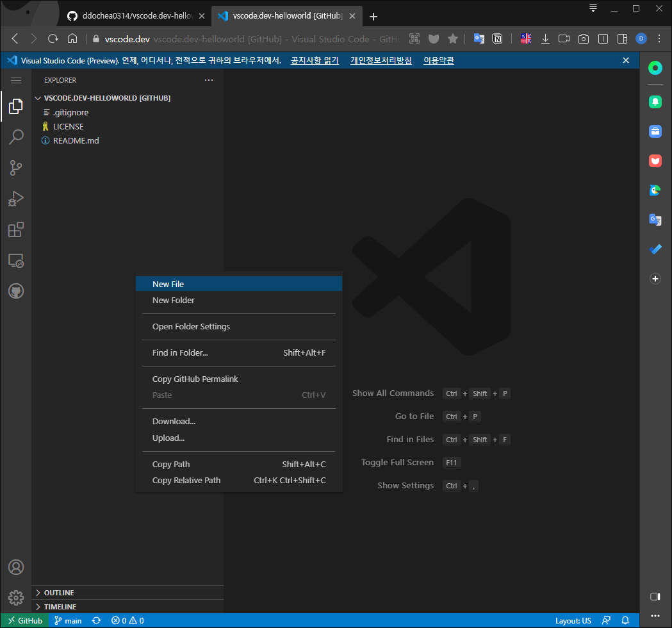Choose Copy Path in the context menu
The width and height of the screenshot is (672, 628).
tap(239, 464)
